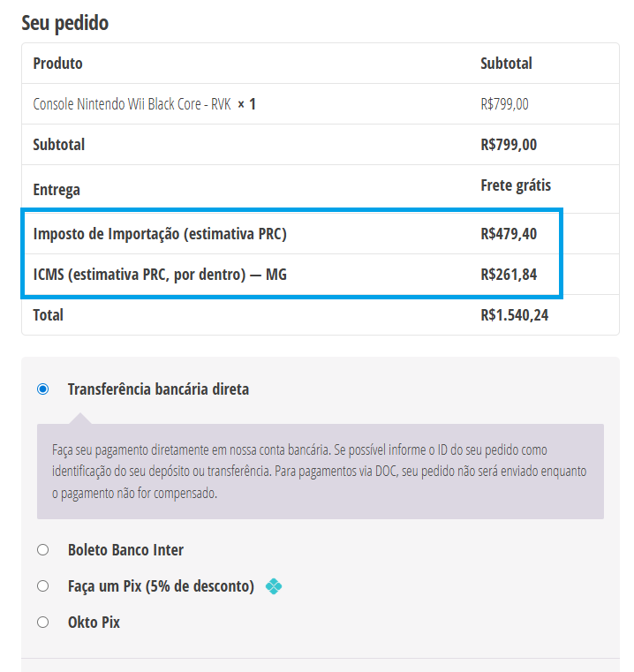This screenshot has width=634, height=672.
Task: Click the Seu pedido heading
Action: 65,23
